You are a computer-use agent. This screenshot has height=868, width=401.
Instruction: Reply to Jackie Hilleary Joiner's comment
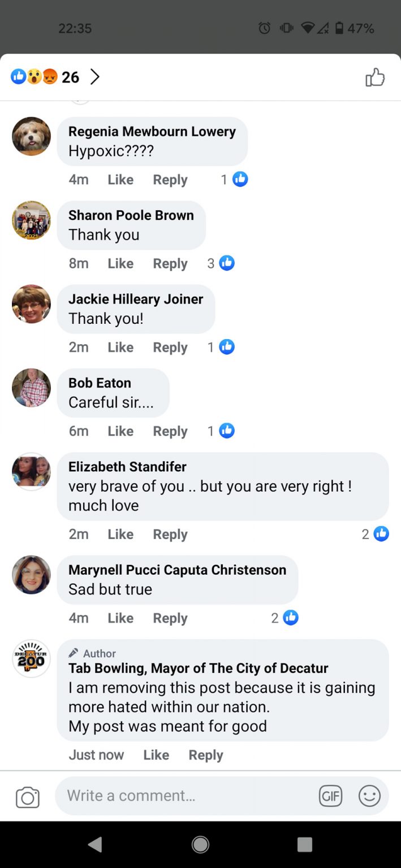tap(170, 348)
